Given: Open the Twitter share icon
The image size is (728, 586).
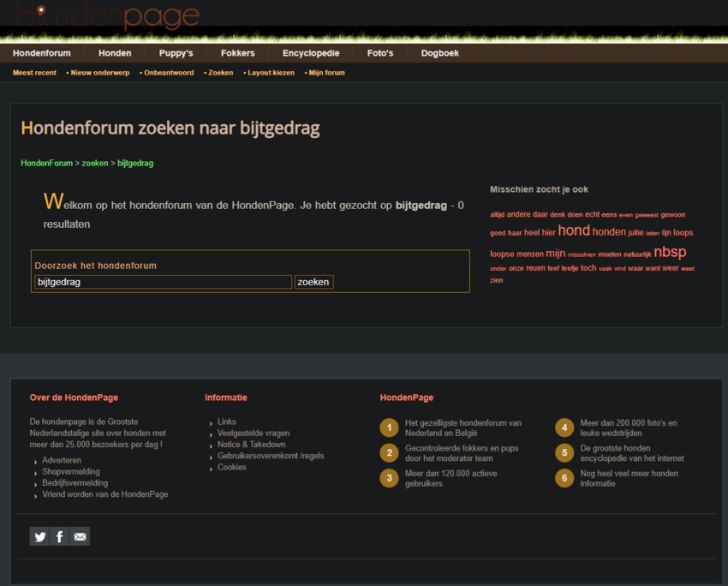Looking at the screenshot, I should (39, 536).
